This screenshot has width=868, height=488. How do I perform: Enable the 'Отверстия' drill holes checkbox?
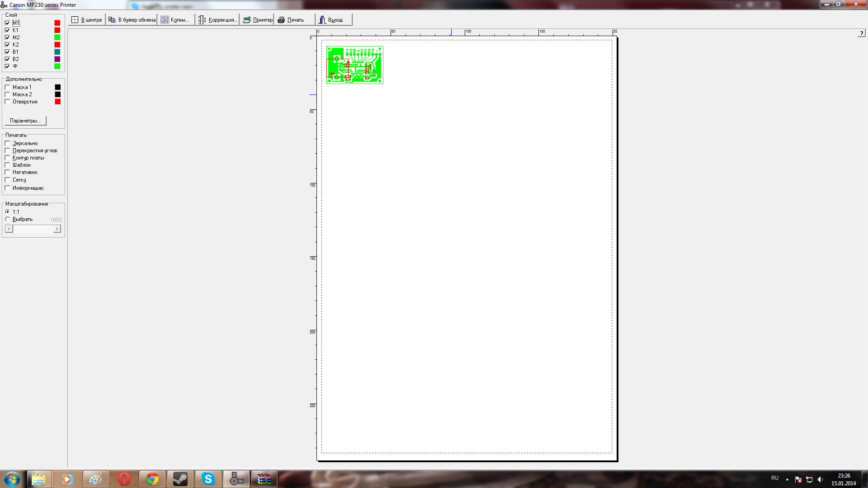pyautogui.click(x=7, y=102)
